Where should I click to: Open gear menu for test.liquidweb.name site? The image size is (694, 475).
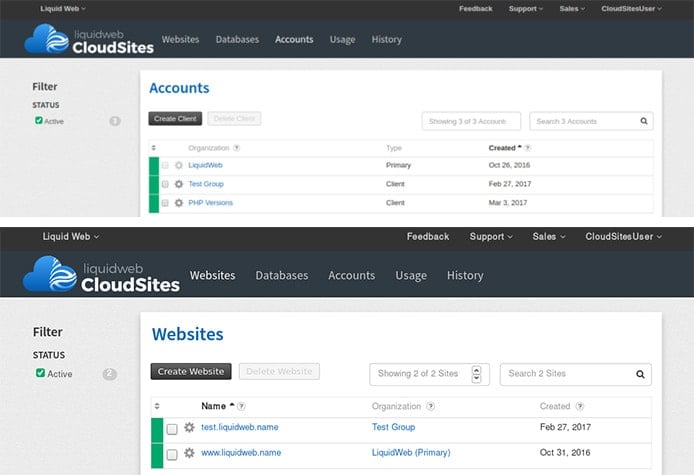(189, 427)
